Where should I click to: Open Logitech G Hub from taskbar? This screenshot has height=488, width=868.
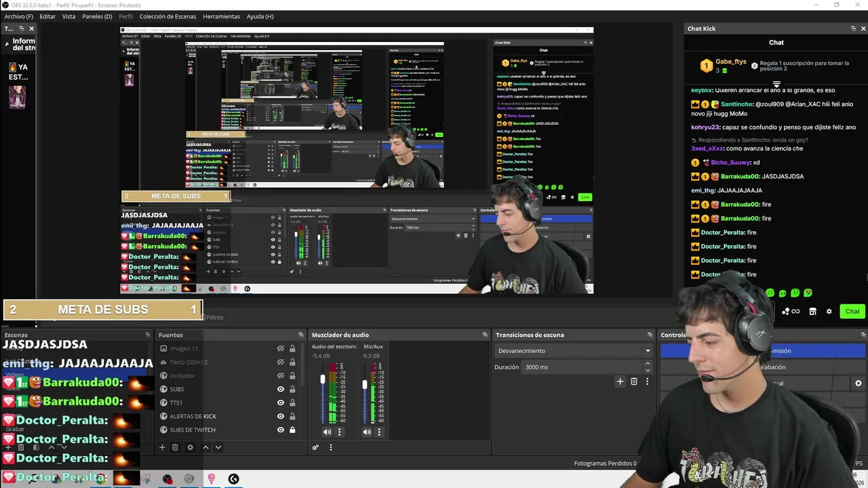234,479
